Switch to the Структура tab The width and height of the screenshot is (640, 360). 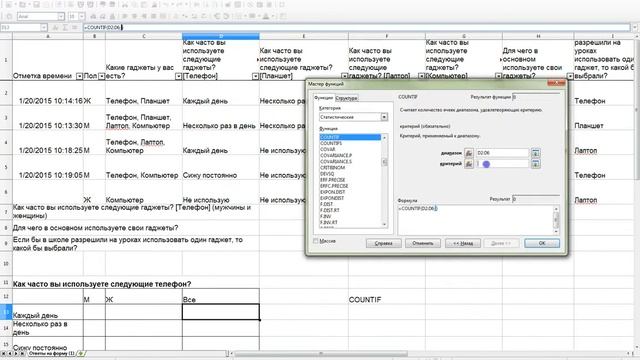click(346, 98)
